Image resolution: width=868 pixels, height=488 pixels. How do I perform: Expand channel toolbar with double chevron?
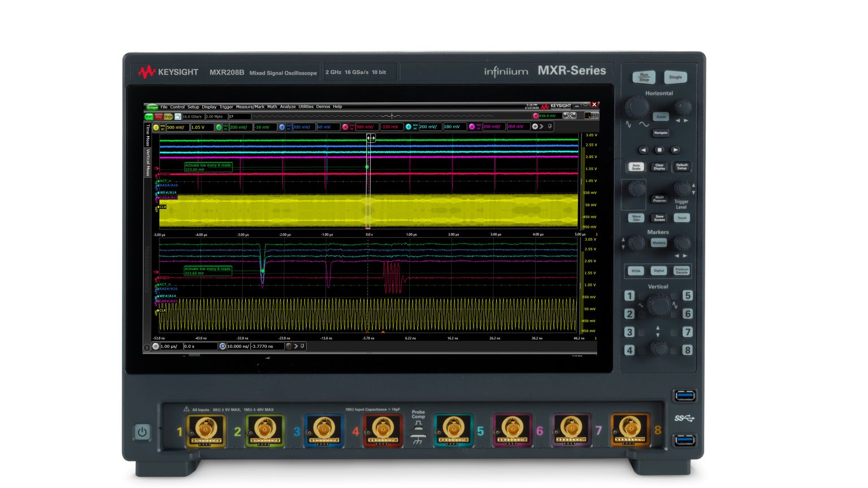tap(541, 127)
